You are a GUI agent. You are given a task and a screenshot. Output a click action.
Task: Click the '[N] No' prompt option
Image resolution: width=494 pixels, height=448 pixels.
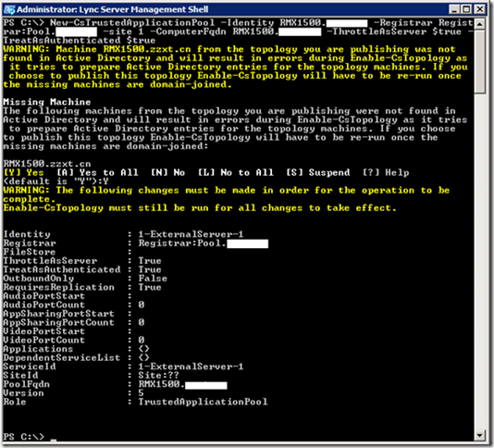(x=167, y=172)
